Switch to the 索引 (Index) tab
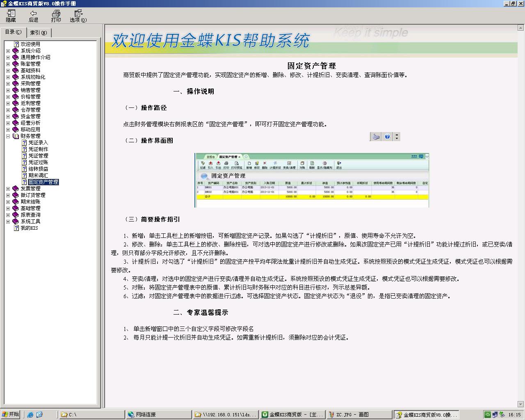Viewport: 525px width, 420px height. (x=39, y=33)
